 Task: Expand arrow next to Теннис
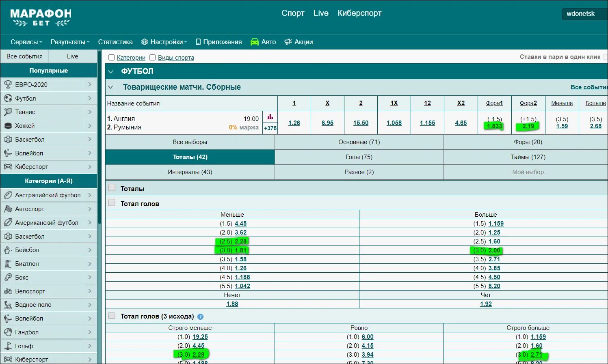(x=90, y=112)
